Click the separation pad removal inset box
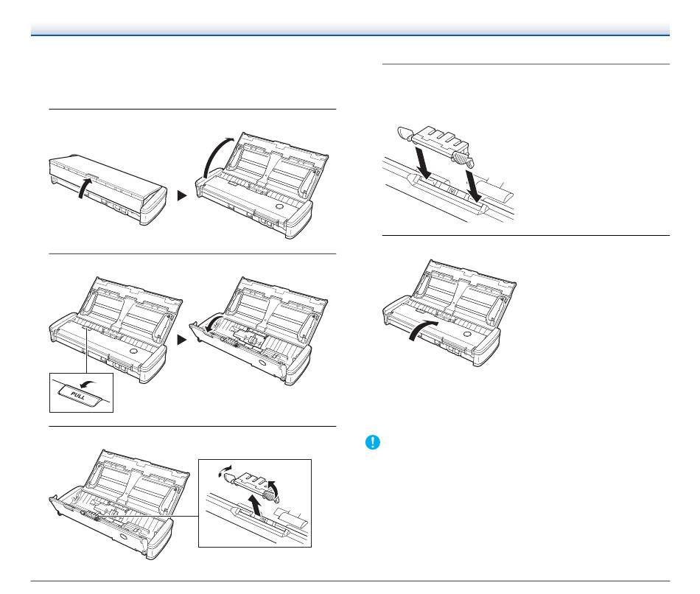Image resolution: width=700 pixels, height=594 pixels. (x=254, y=503)
